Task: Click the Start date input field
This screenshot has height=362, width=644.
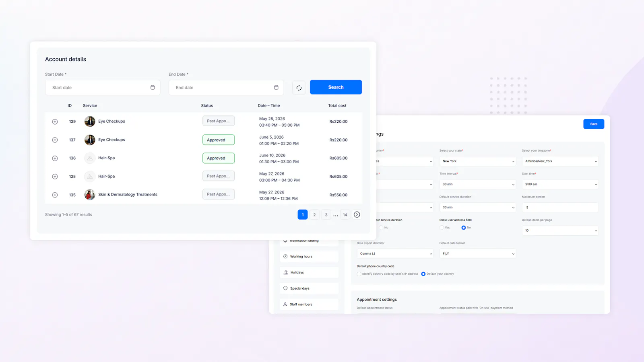Action: [x=103, y=88]
